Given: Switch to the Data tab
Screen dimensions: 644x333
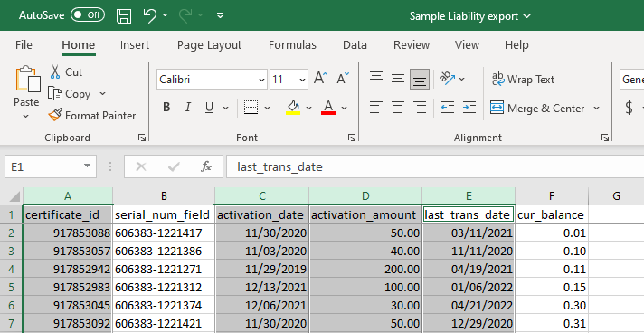Looking at the screenshot, I should click(355, 45).
